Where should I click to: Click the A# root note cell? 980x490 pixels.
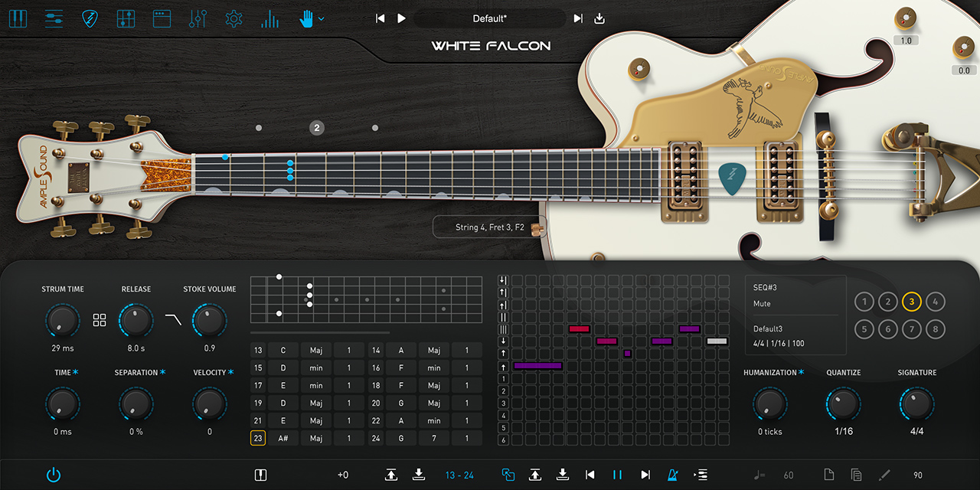pyautogui.click(x=283, y=439)
